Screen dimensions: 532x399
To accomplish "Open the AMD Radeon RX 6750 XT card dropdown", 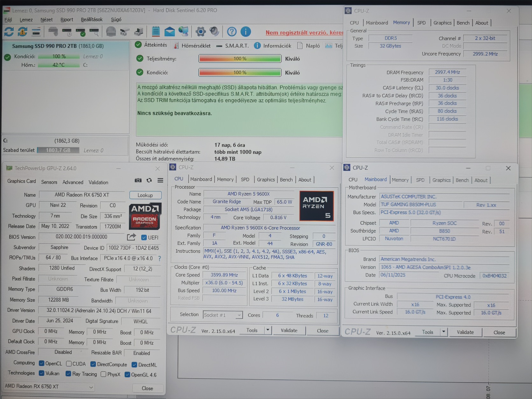I will pyautogui.click(x=49, y=387).
